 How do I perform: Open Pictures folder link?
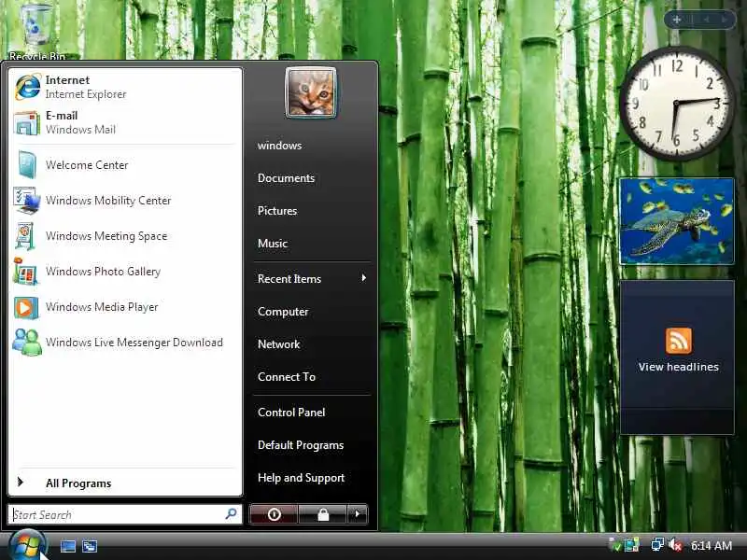277,211
